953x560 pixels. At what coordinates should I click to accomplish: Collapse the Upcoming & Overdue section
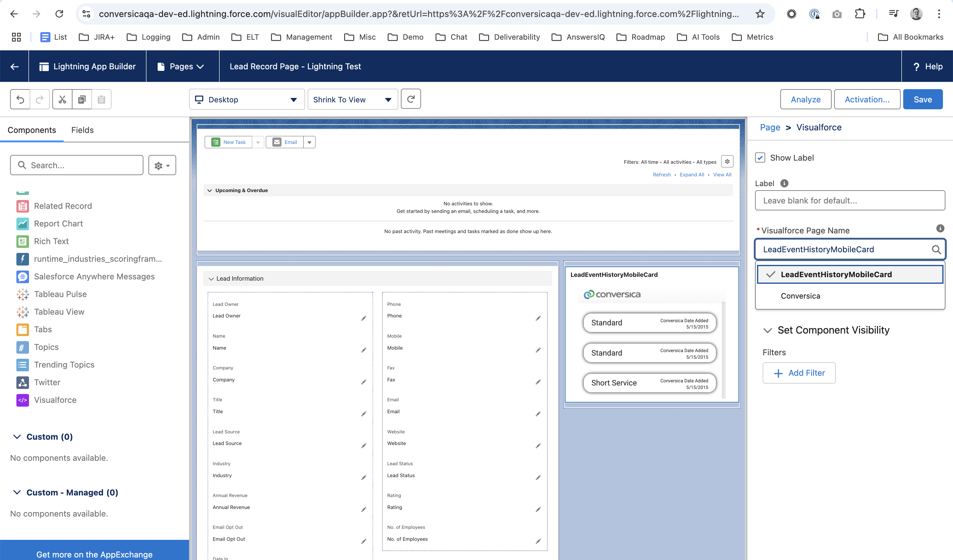click(210, 191)
